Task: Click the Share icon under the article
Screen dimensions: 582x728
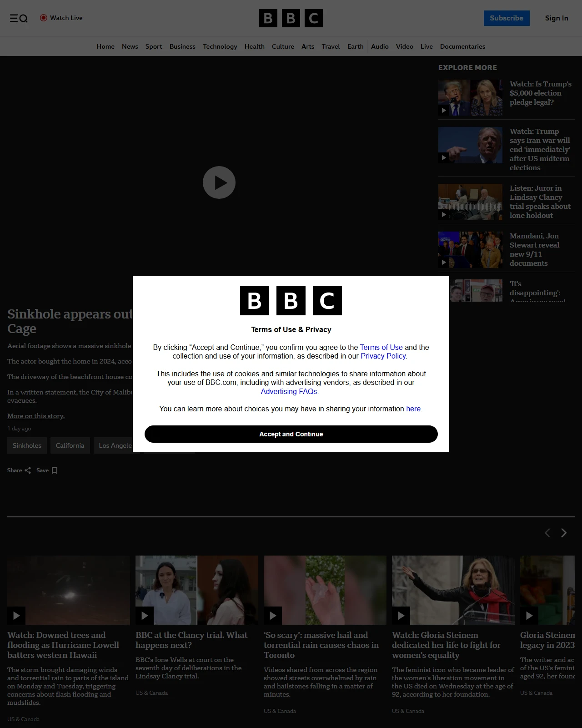Action: (28, 470)
